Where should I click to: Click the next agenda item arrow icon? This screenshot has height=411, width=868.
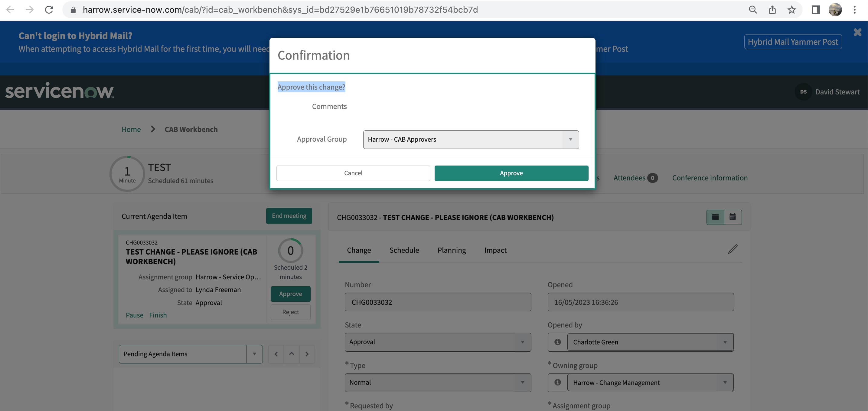pos(307,354)
